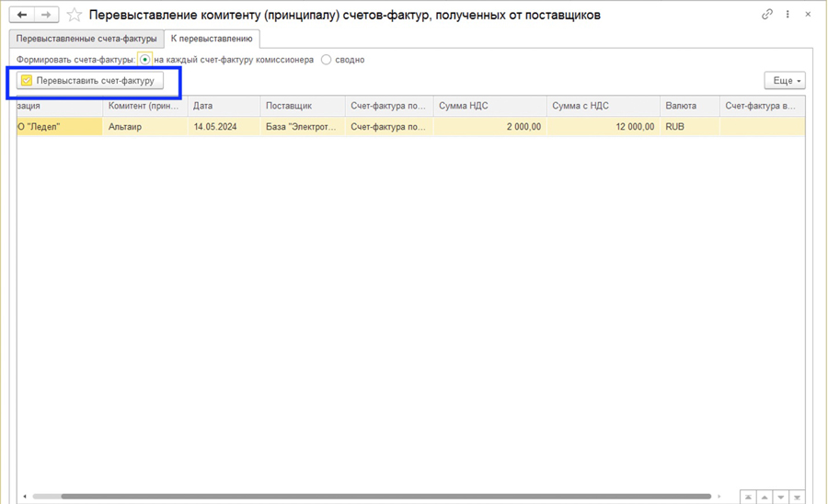
Task: Jump to last row with go-to-bottom arrow
Action: 797,498
